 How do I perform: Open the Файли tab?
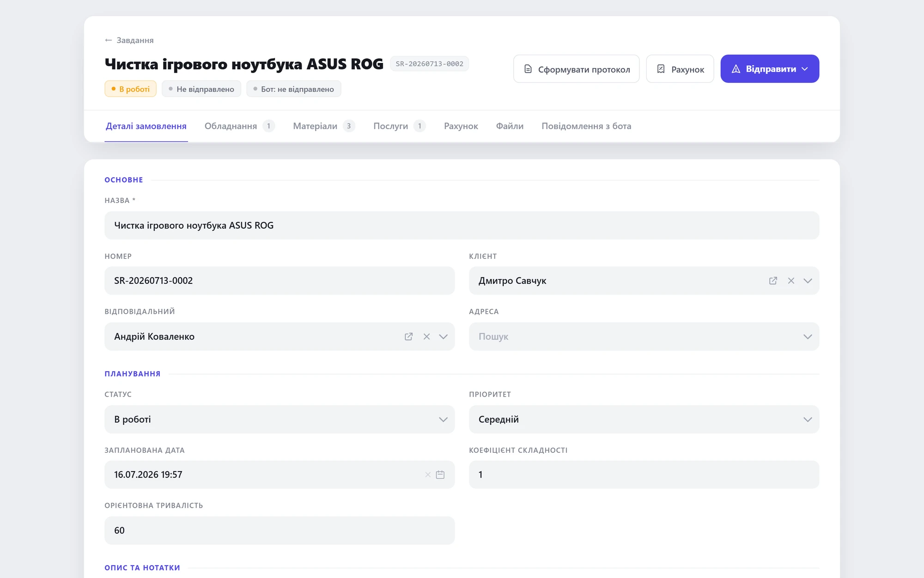(510, 126)
